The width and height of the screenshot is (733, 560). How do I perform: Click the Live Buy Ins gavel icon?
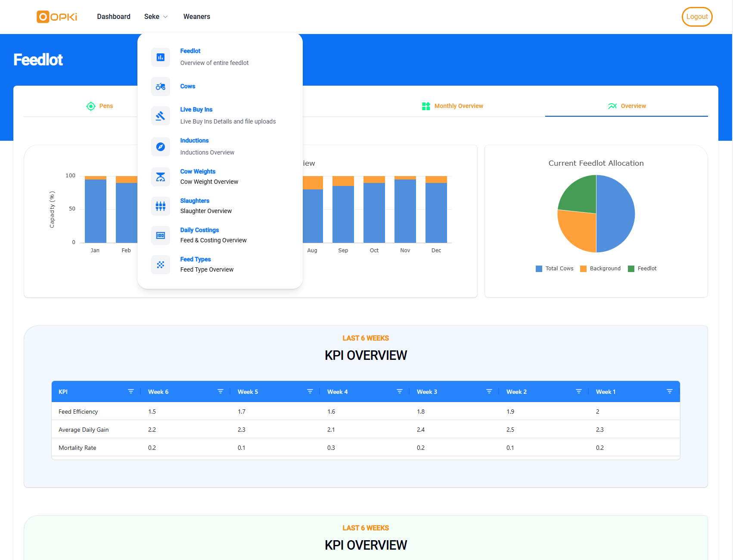click(160, 116)
